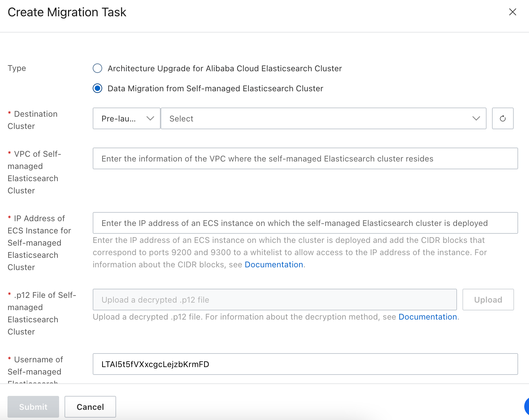Select Architecture Upgrade for Alibaba Cloud radio
529x420 pixels.
tap(97, 69)
